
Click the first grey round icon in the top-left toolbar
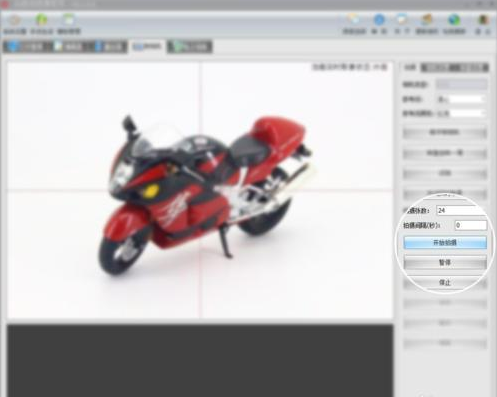[14, 20]
